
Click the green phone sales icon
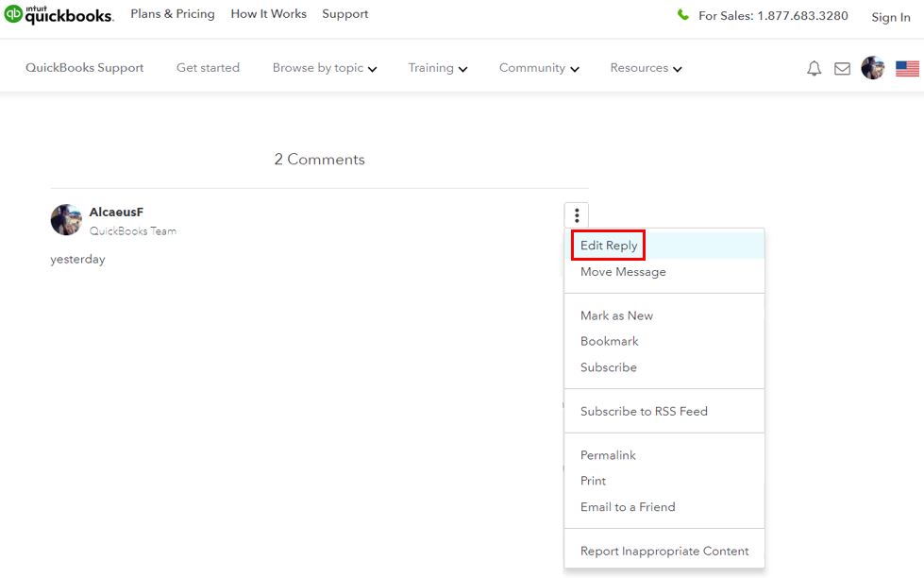click(x=683, y=15)
